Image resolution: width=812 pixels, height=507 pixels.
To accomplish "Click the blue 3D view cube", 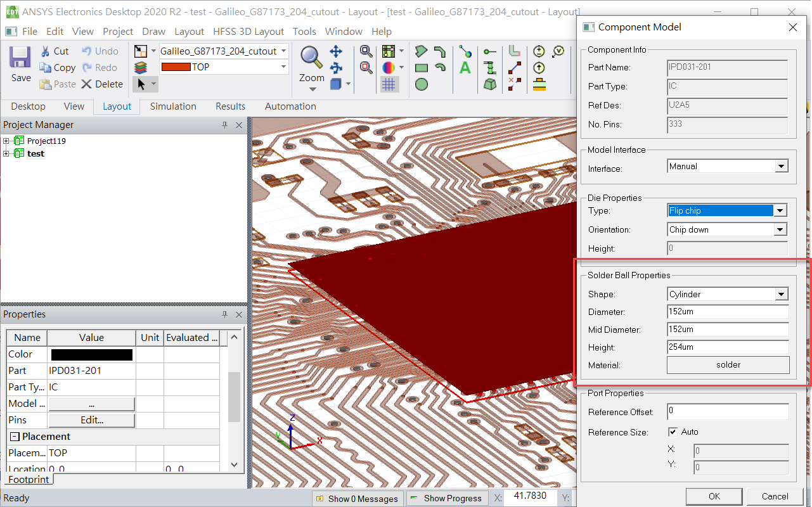I will pyautogui.click(x=336, y=84).
